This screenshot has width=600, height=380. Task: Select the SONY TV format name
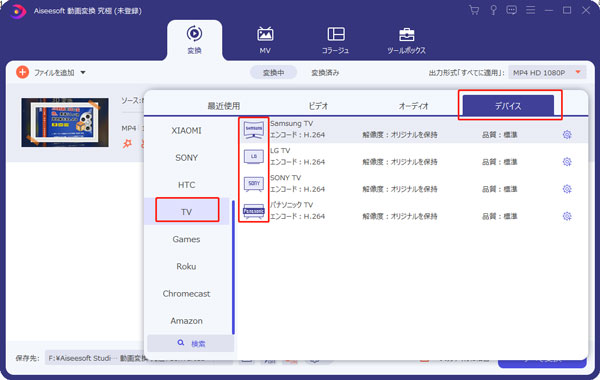pyautogui.click(x=285, y=178)
